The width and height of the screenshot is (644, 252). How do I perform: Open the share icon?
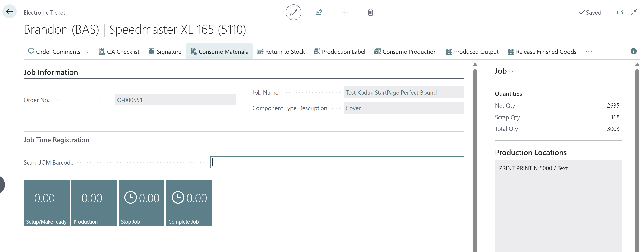[319, 12]
